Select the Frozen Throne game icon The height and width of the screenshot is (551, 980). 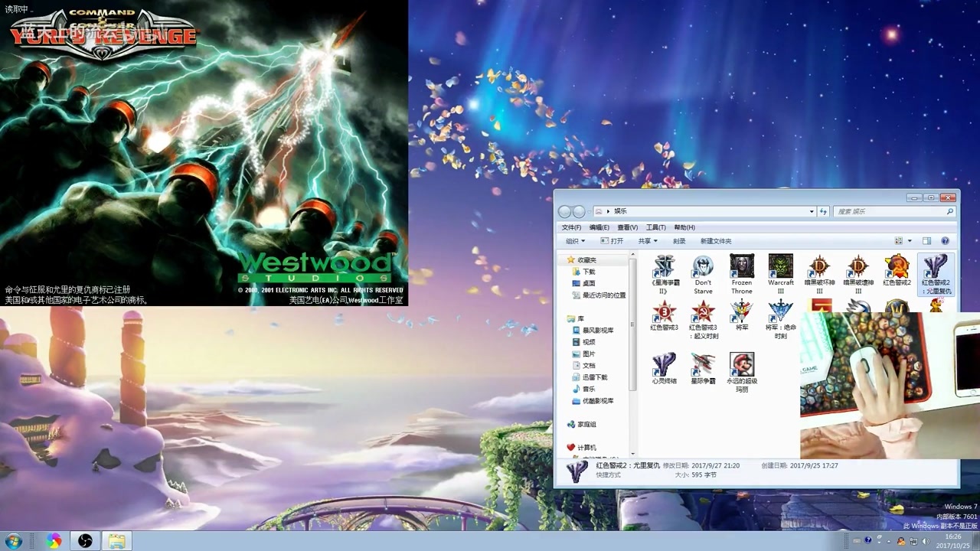pyautogui.click(x=741, y=274)
